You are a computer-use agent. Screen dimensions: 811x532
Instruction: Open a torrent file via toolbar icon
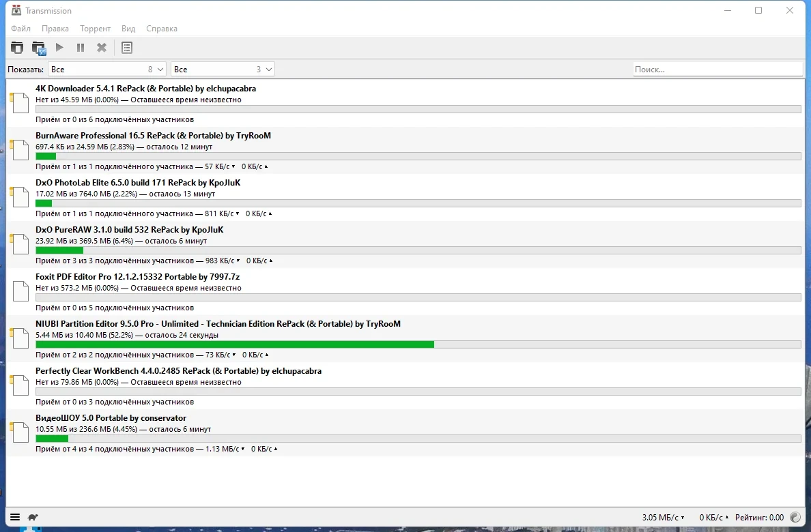tap(17, 48)
